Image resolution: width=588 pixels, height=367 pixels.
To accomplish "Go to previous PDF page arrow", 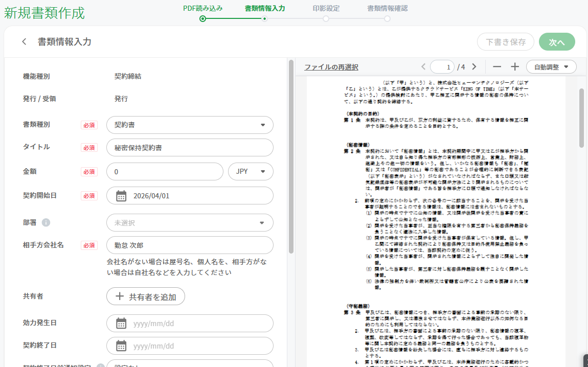I will [423, 67].
